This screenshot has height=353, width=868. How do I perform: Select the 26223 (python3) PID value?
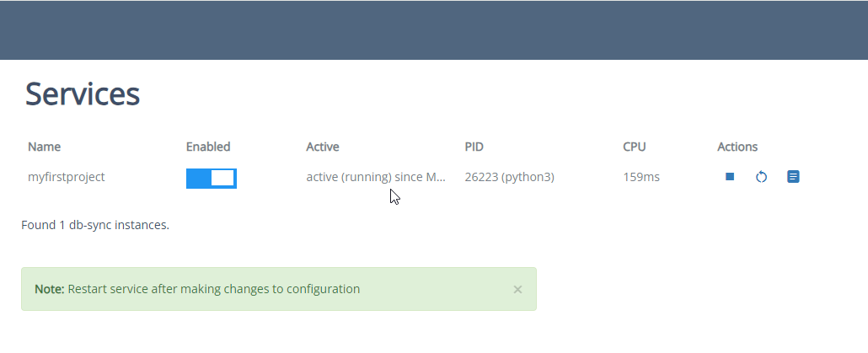click(509, 177)
